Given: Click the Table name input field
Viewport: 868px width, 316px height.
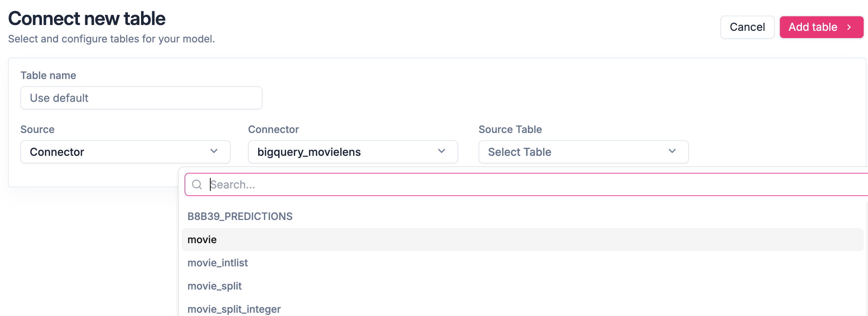Looking at the screenshot, I should tap(141, 98).
